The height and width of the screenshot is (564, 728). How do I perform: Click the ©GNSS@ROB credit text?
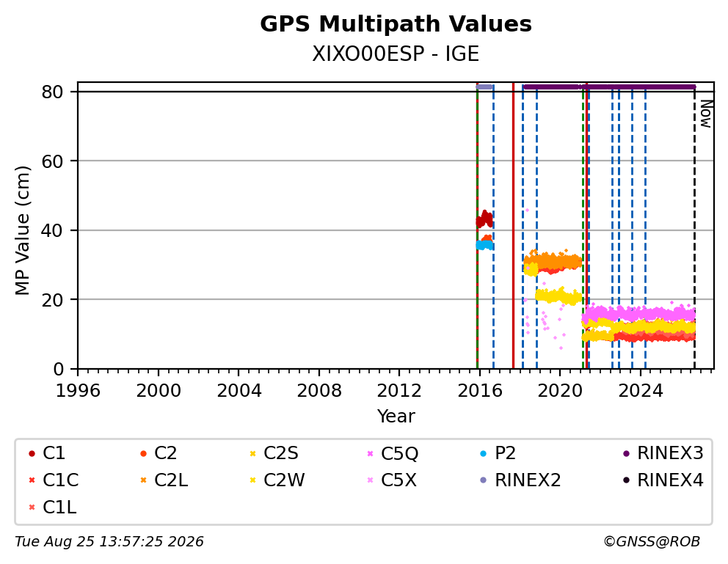(x=652, y=542)
